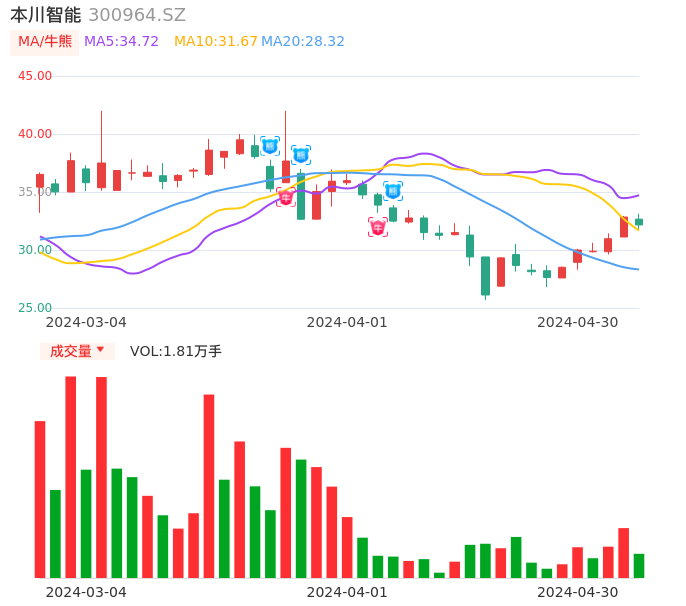This screenshot has width=686, height=606.
Task: Toggle the blue MA20:28.32 legend
Action: [x=302, y=42]
